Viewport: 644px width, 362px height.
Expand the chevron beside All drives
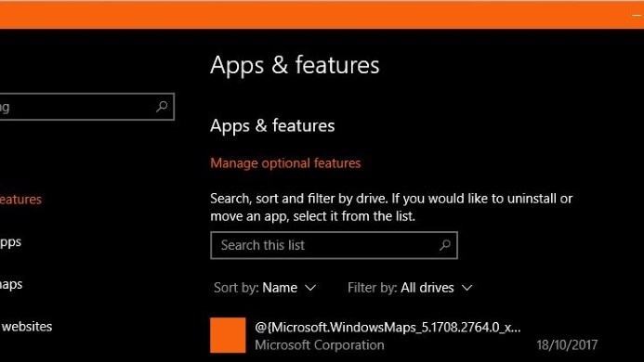(x=467, y=288)
